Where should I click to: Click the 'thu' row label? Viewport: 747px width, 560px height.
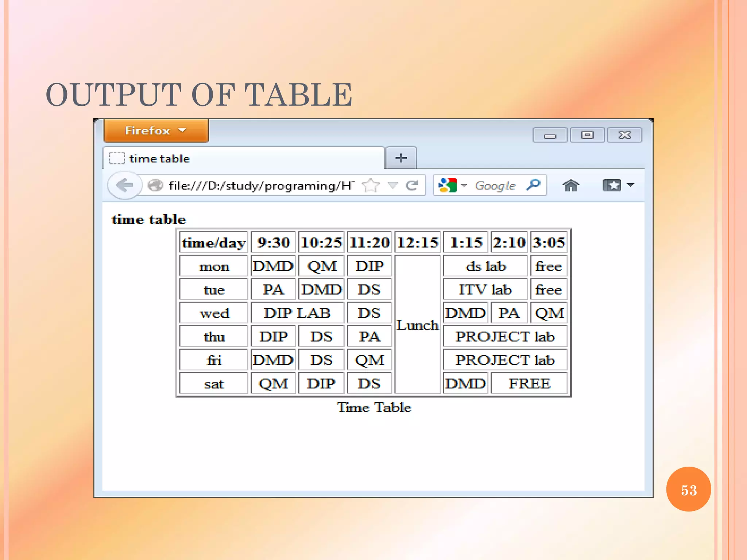(x=214, y=337)
